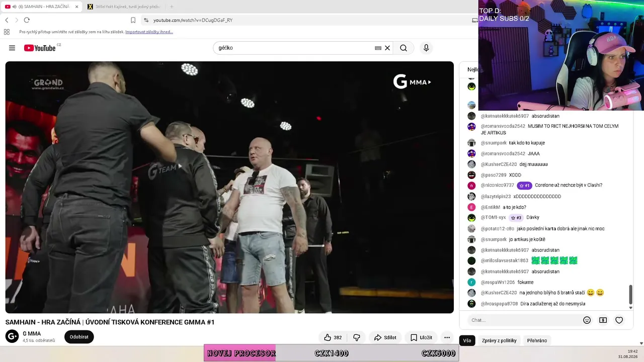Click @potato12-c8o's message about 'poslední karta'

click(560, 229)
